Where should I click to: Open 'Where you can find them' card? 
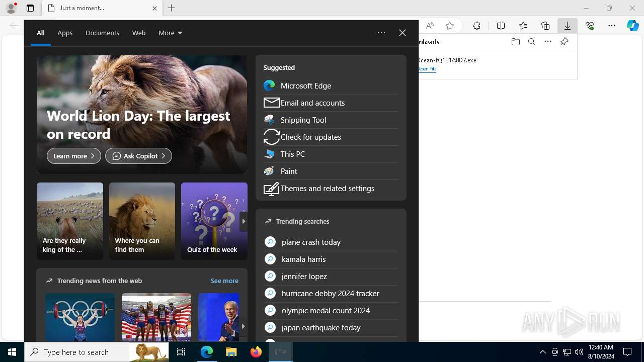click(x=142, y=221)
